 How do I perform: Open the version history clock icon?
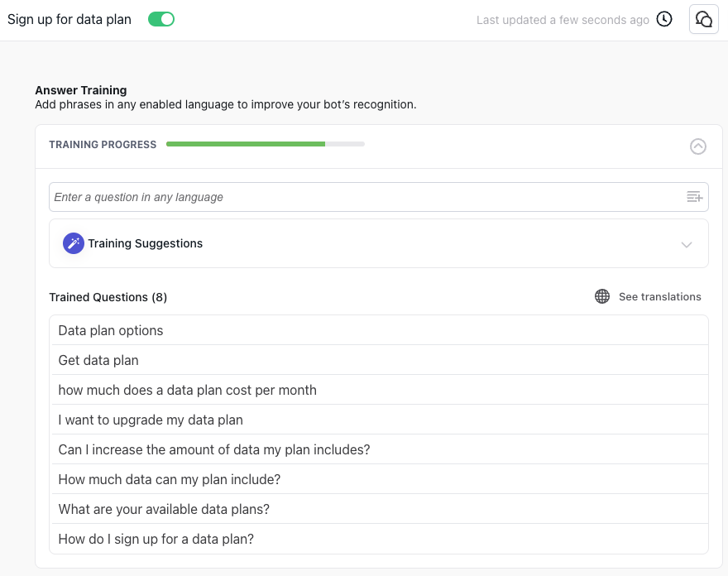pos(664,19)
